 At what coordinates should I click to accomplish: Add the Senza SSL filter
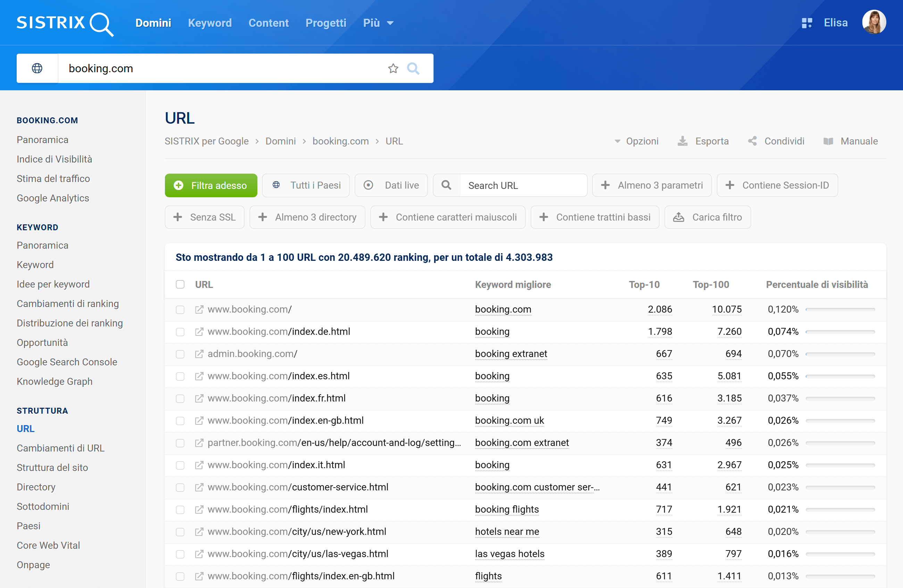(205, 217)
